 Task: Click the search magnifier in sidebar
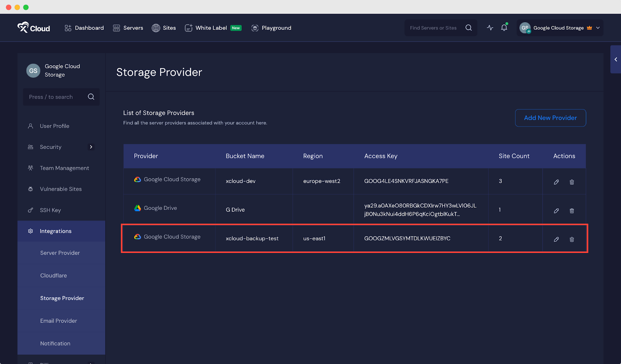91,97
